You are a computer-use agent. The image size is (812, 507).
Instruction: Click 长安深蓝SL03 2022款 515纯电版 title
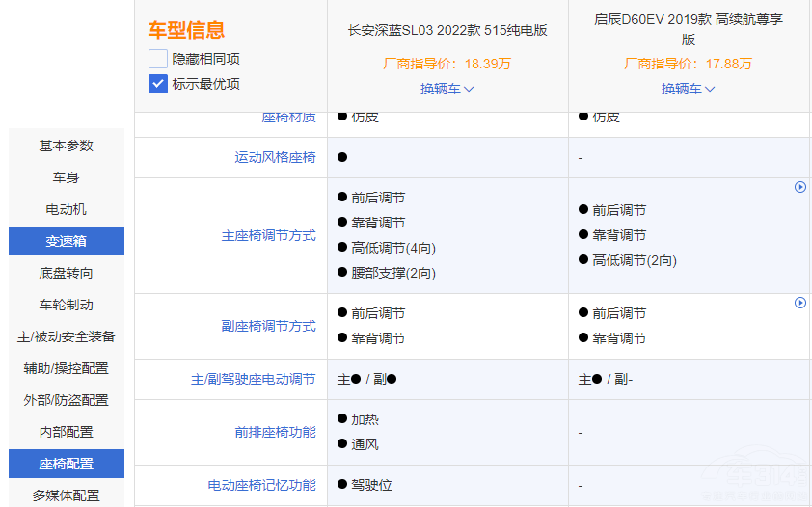[x=447, y=30]
